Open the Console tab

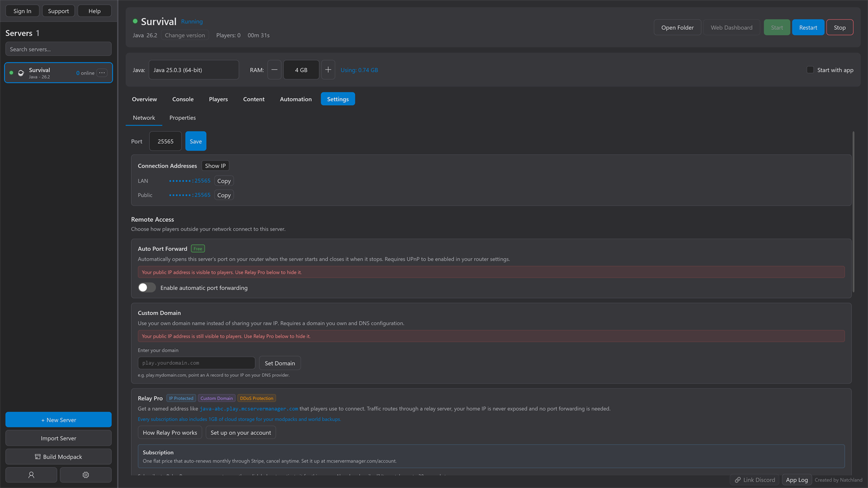[x=183, y=99]
